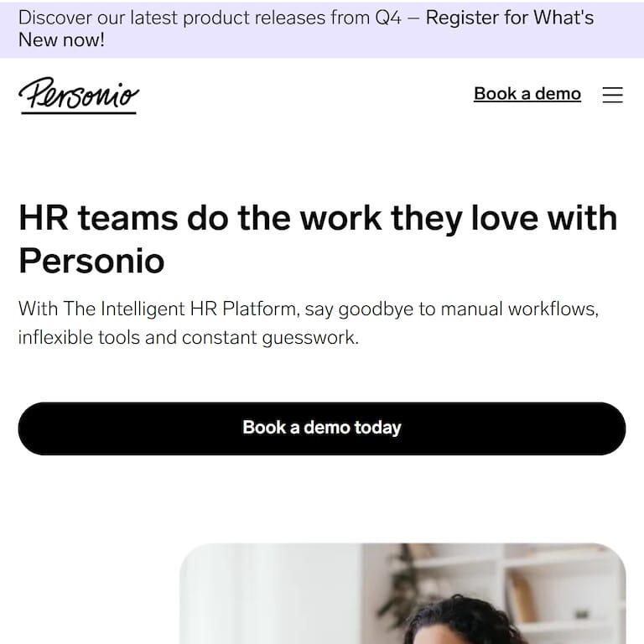Click "say goodbye to manual workflows" text
This screenshot has width=644, height=644.
click(451, 309)
